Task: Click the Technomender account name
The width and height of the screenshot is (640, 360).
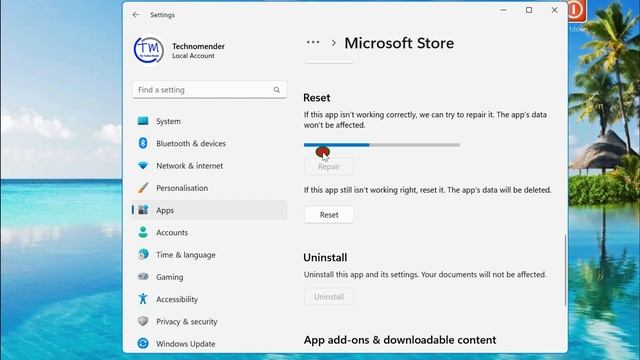Action: (x=198, y=46)
